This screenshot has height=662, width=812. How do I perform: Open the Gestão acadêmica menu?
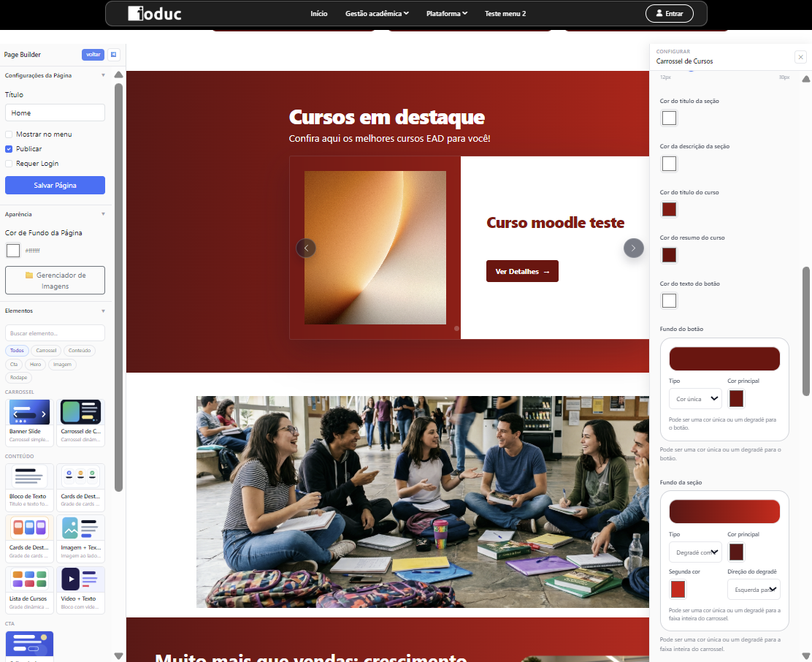pos(375,12)
